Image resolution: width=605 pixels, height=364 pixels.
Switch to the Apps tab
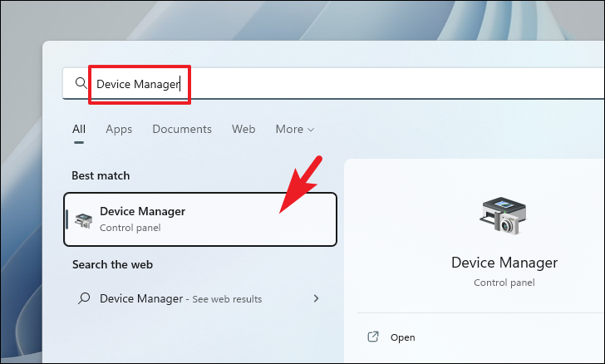click(x=119, y=129)
